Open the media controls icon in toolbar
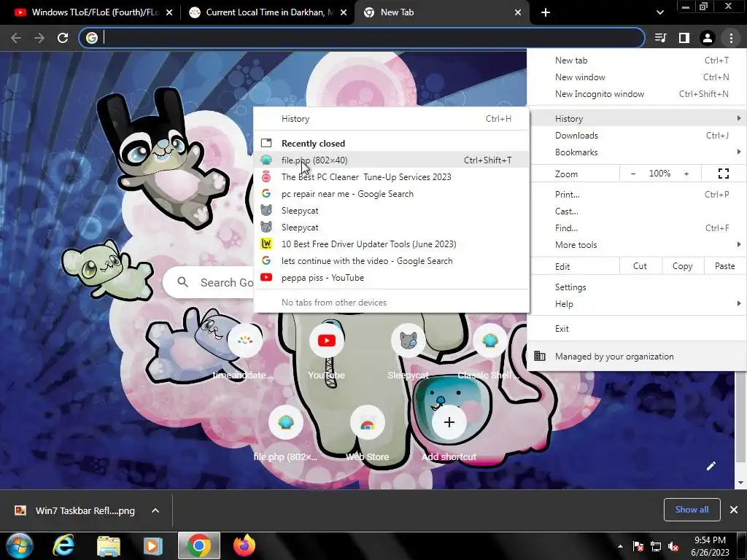The height and width of the screenshot is (560, 747). click(660, 38)
